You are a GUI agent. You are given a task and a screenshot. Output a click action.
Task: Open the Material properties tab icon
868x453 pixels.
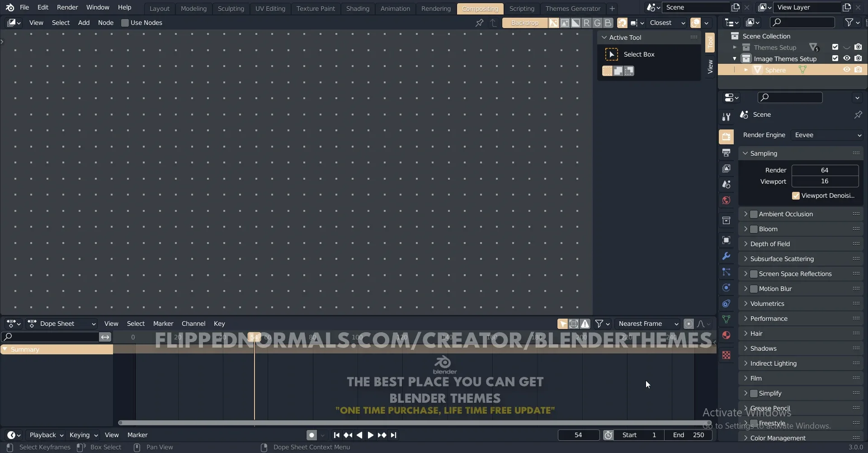[x=726, y=335]
